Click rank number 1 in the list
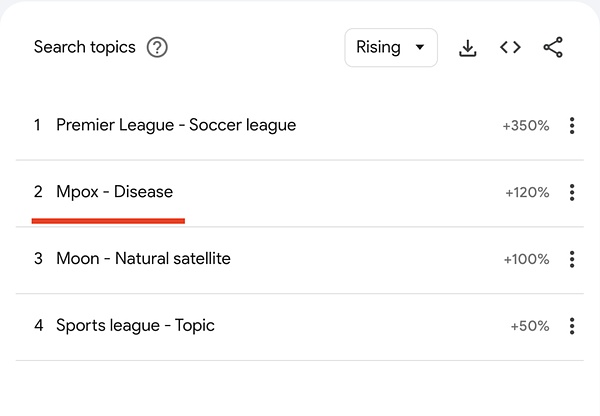The height and width of the screenshot is (416, 600). click(x=38, y=125)
